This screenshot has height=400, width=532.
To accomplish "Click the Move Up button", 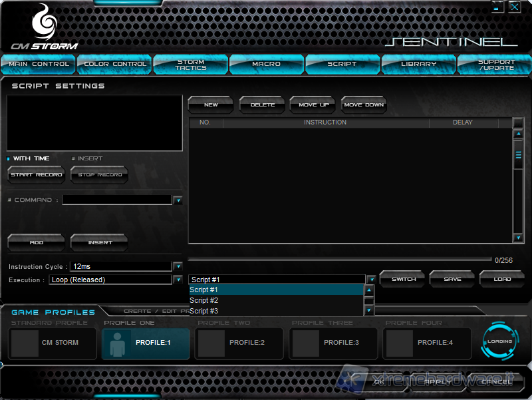I will click(313, 104).
